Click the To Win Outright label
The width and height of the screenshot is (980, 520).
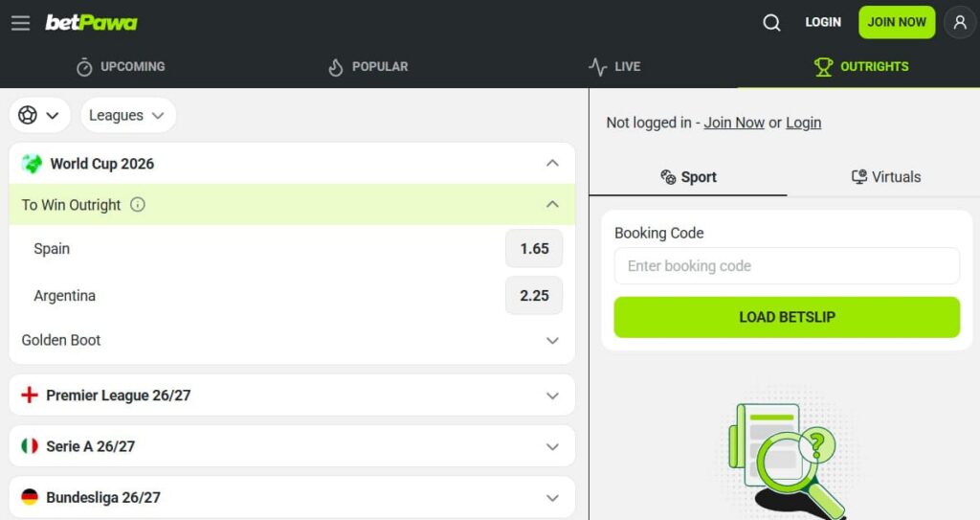tap(71, 205)
